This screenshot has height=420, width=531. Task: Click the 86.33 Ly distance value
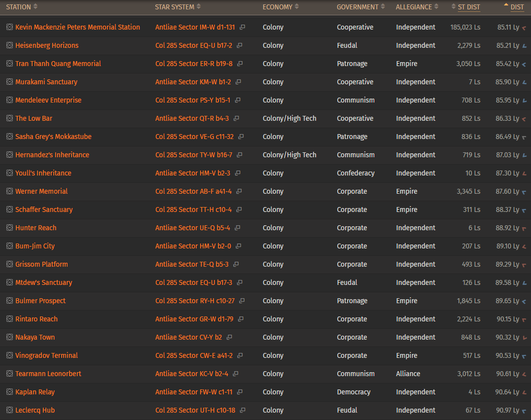507,118
